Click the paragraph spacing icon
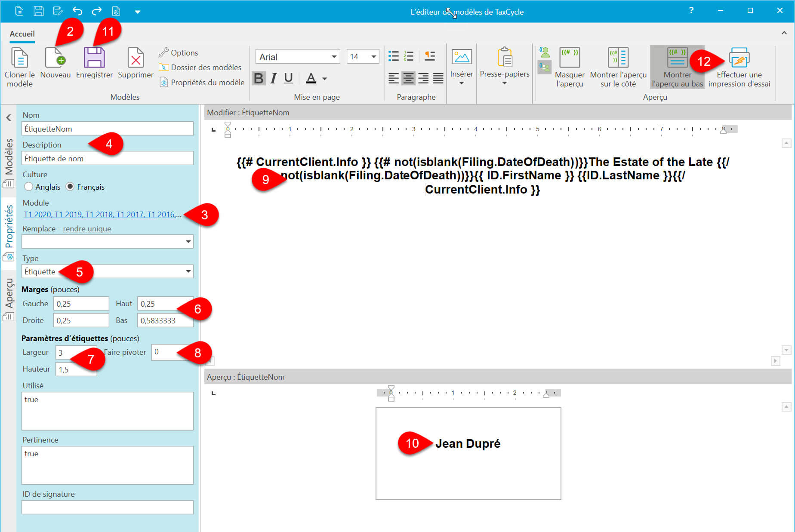The width and height of the screenshot is (795, 532). (x=430, y=56)
